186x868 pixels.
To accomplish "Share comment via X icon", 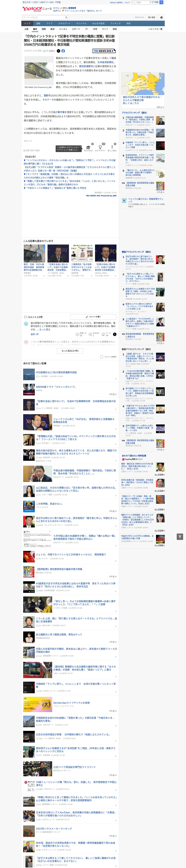I will (x=114, y=334).
